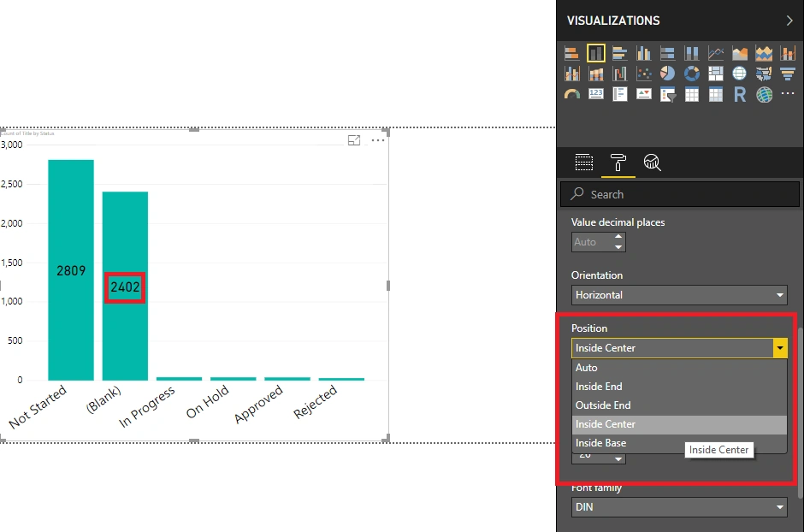Open the Format paint roller tab
This screenshot has width=804, height=532.
tap(618, 163)
